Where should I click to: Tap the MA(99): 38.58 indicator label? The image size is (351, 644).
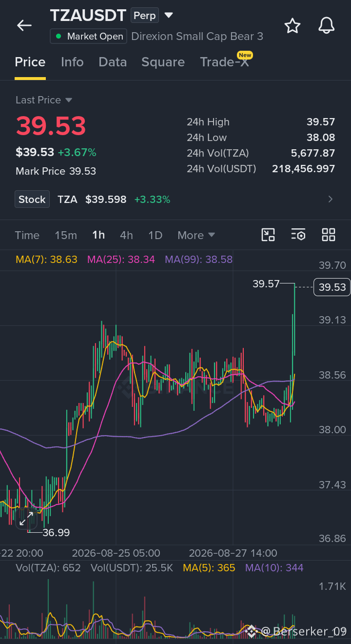tap(198, 260)
